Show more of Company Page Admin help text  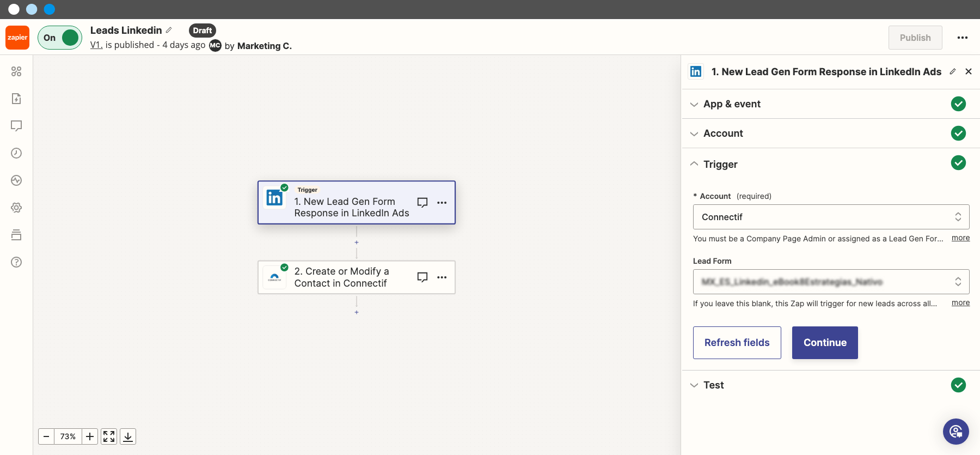click(960, 238)
